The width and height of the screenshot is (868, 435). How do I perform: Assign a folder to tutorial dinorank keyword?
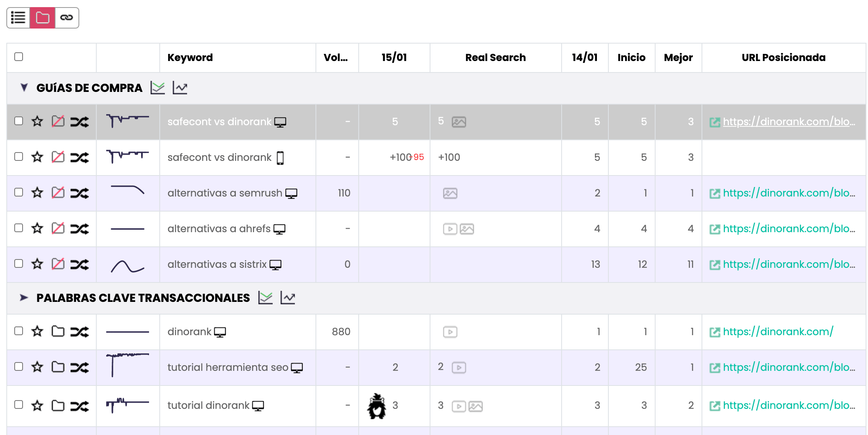58,406
